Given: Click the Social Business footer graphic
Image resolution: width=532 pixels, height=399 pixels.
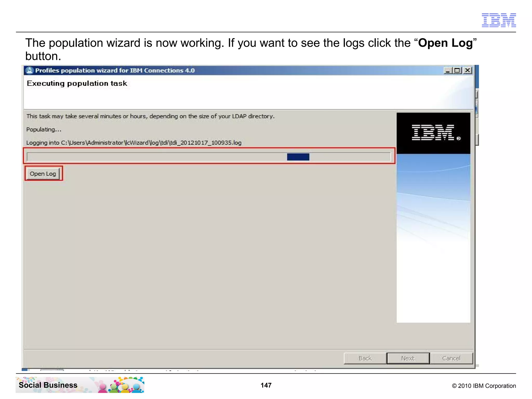Looking at the screenshot, I should tap(80, 385).
